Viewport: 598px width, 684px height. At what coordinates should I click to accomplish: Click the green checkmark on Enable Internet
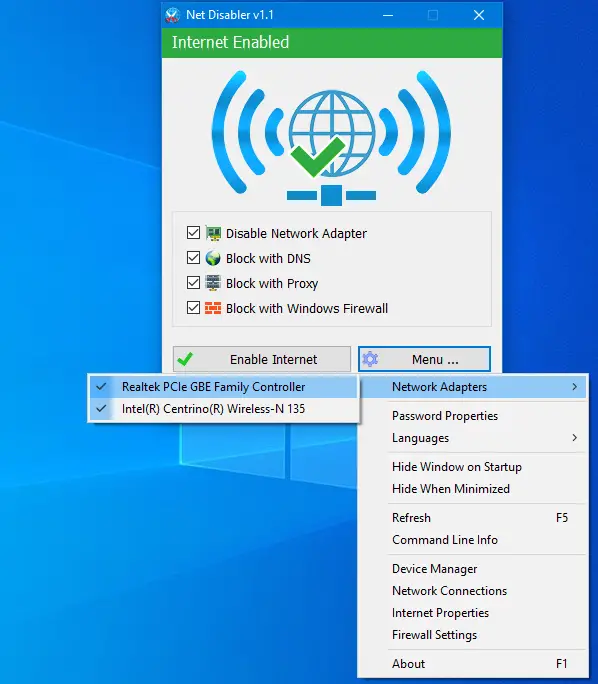[x=185, y=359]
